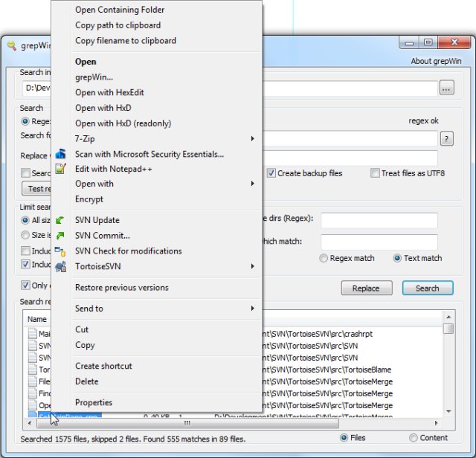The width and height of the screenshot is (476, 458).
Task: Enable Treat files as UTF8 checkbox
Action: pyautogui.click(x=375, y=173)
